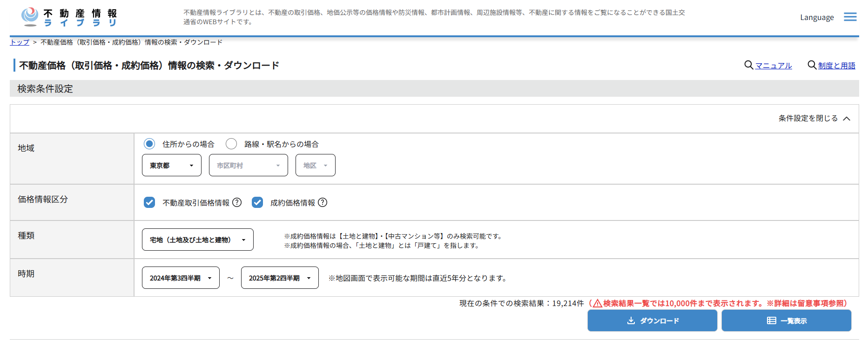The image size is (868, 340).
Task: Open the 制度と用語 link
Action: coord(837,66)
